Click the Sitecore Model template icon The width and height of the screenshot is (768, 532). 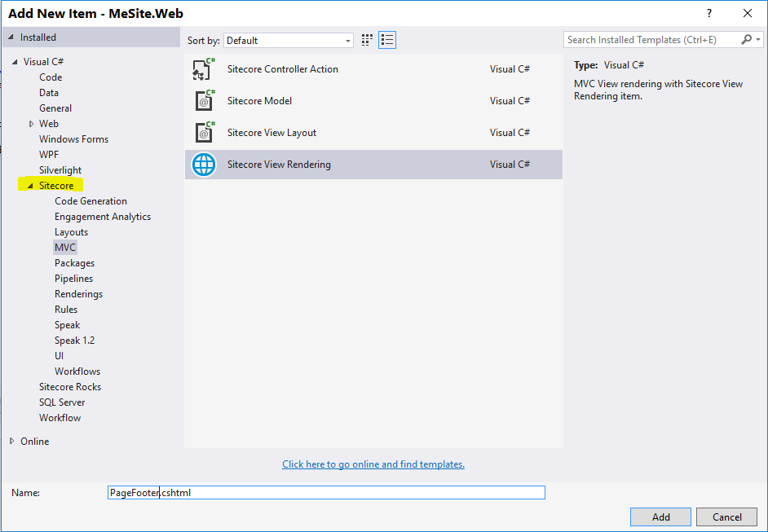pyautogui.click(x=204, y=101)
